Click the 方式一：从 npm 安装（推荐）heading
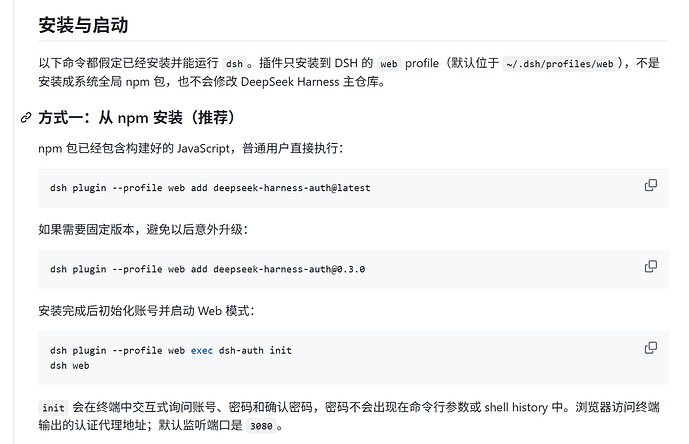The width and height of the screenshot is (689, 444). pos(138,118)
